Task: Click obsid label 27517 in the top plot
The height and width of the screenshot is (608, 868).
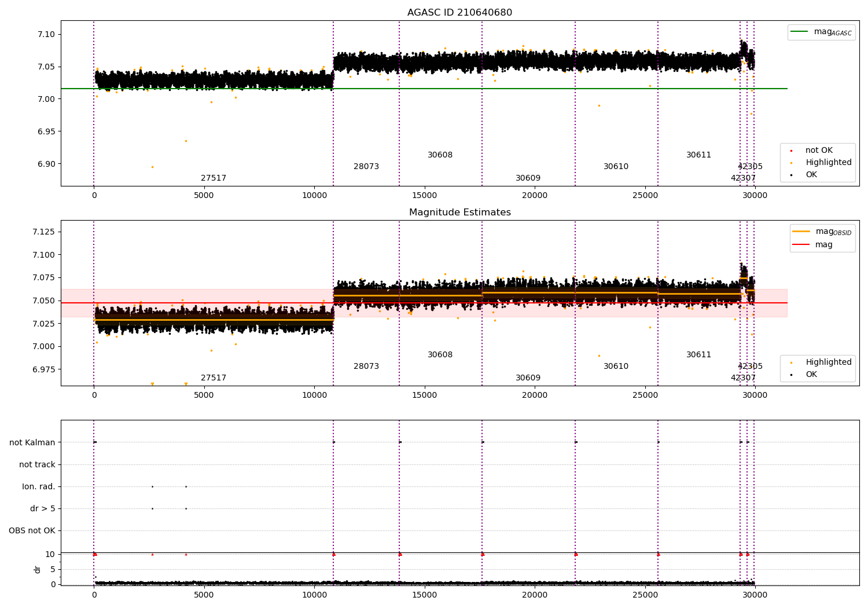Action: tap(214, 178)
